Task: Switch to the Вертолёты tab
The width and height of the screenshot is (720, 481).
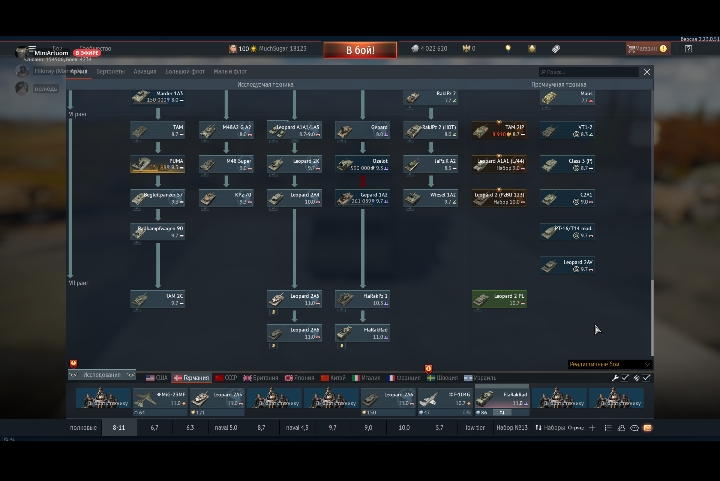Action: pyautogui.click(x=111, y=72)
